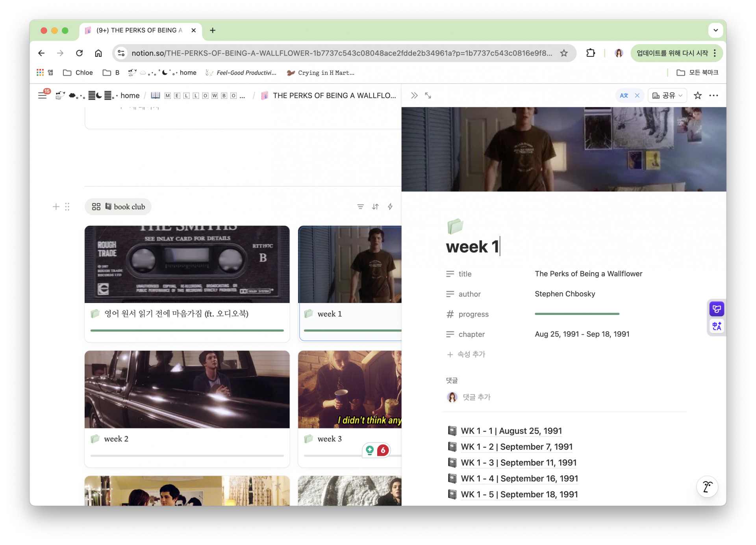The height and width of the screenshot is (545, 756).
Task: Open the automations lightning bolt icon
Action: 390,207
